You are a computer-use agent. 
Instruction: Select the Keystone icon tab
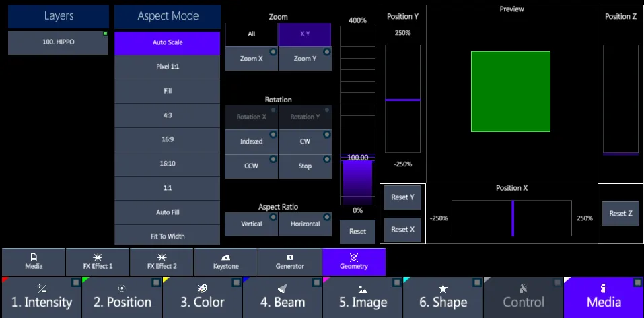tap(226, 261)
